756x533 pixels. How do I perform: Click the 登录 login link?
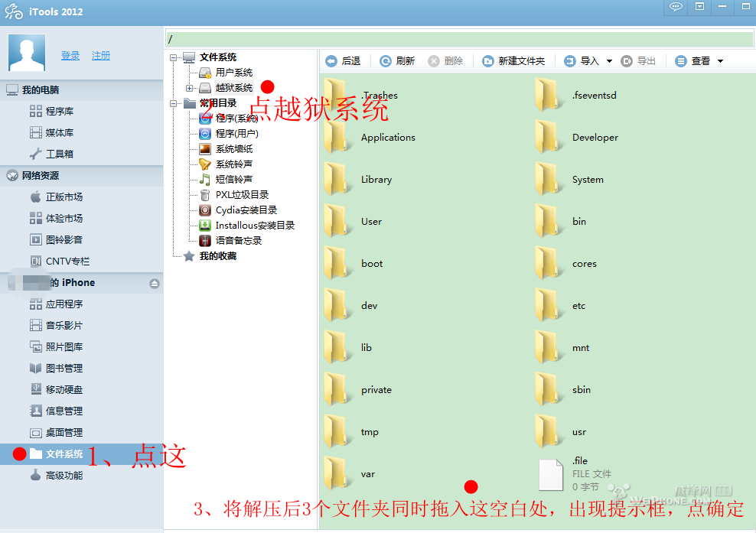coord(70,56)
